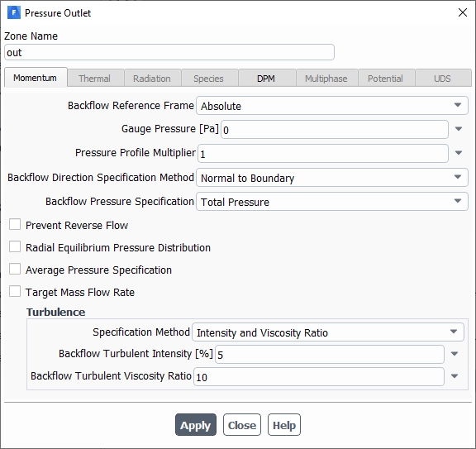
Task: Open Backflow Direction Specification Method dropdown
Action: (x=332, y=178)
